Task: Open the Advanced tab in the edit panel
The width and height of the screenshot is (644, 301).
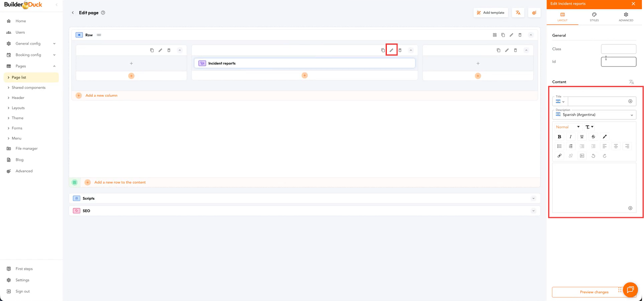Action: click(625, 16)
